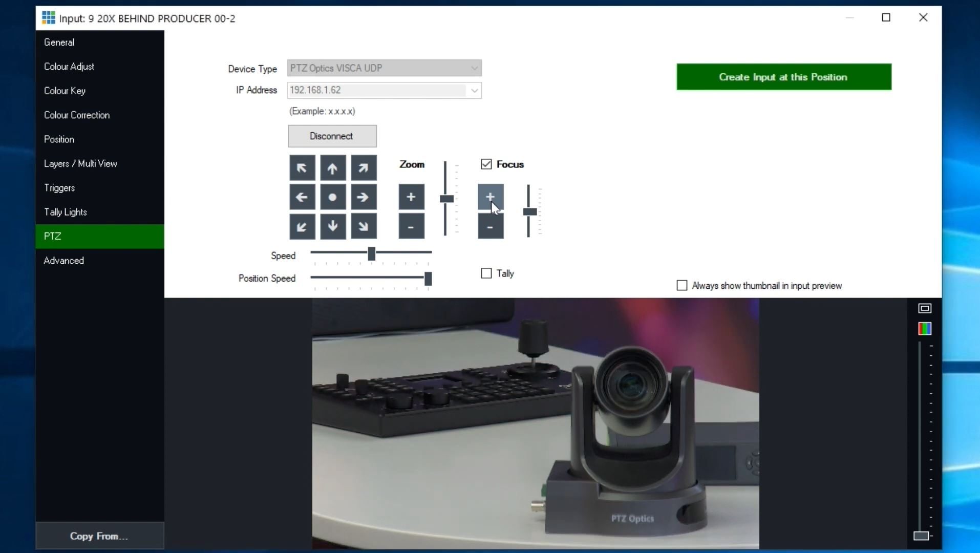This screenshot has width=980, height=553.
Task: Click the Copy From... button
Action: tap(100, 536)
